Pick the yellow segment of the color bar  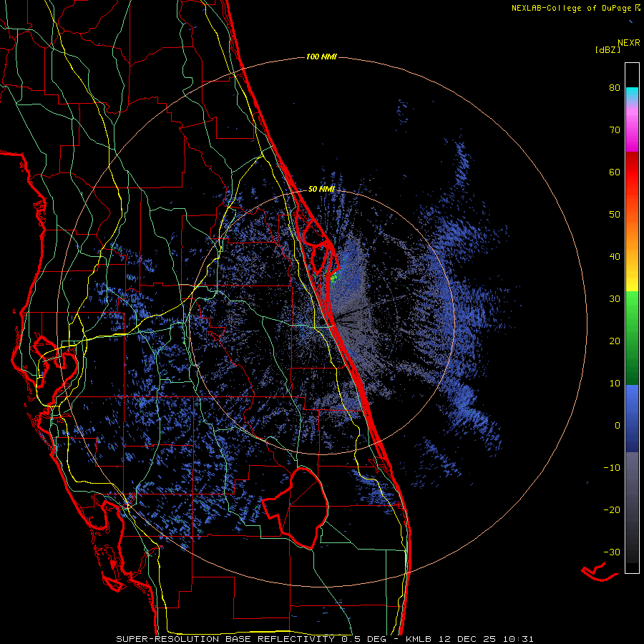pos(632,279)
